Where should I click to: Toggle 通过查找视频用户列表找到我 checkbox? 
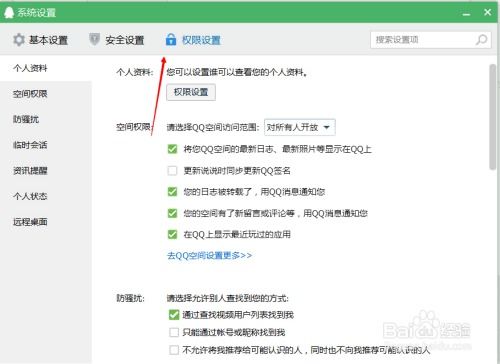(174, 315)
